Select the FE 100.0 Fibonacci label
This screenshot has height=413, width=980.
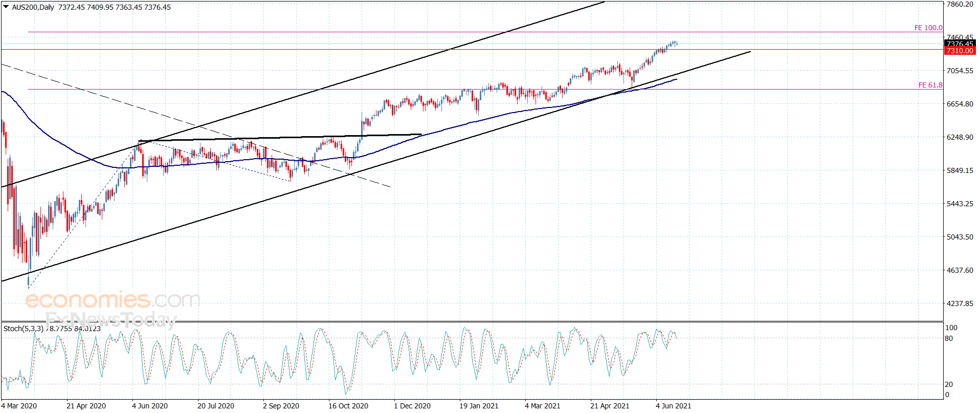928,28
